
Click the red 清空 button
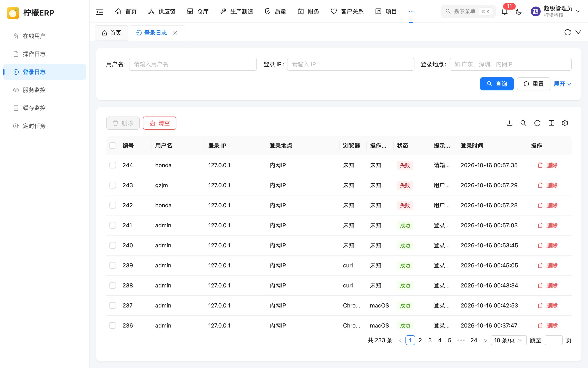[x=160, y=123]
